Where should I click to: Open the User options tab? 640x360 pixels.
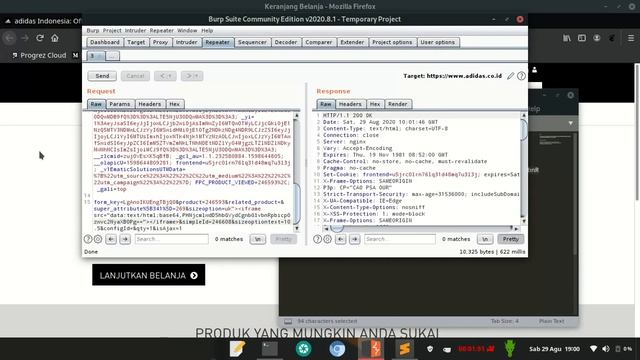coord(438,42)
